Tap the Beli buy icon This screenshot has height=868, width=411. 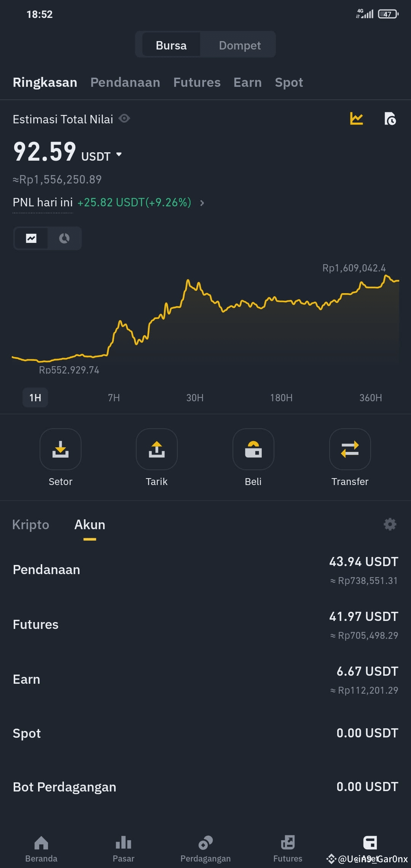click(253, 449)
